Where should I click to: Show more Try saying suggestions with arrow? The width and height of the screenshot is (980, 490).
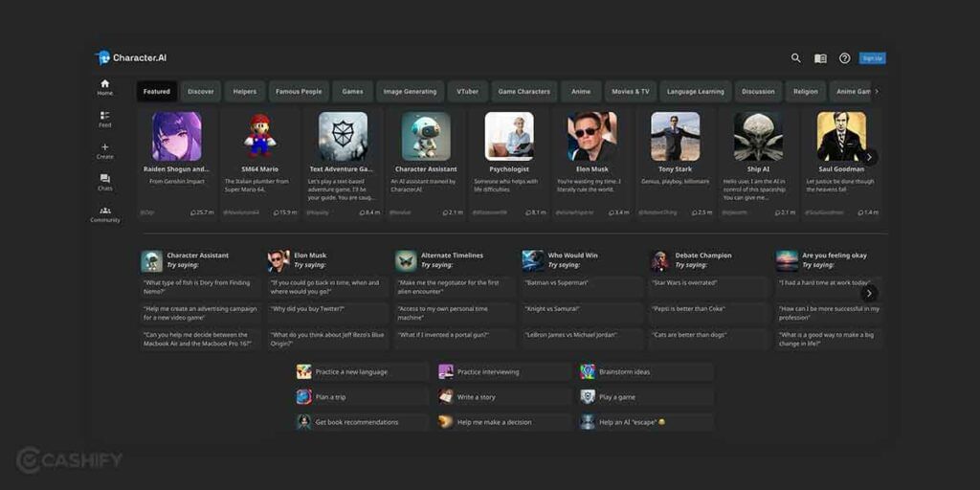[x=869, y=293]
